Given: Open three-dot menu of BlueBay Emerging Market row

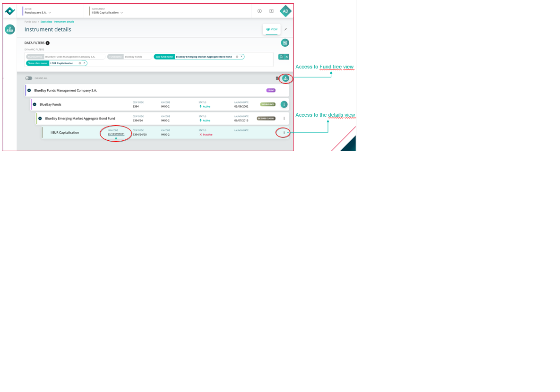Looking at the screenshot, I should [x=284, y=119].
